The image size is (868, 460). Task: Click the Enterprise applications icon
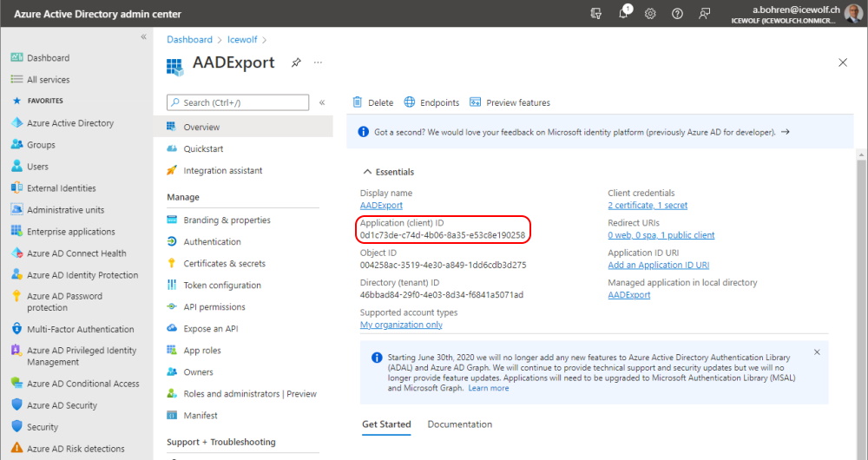(16, 231)
